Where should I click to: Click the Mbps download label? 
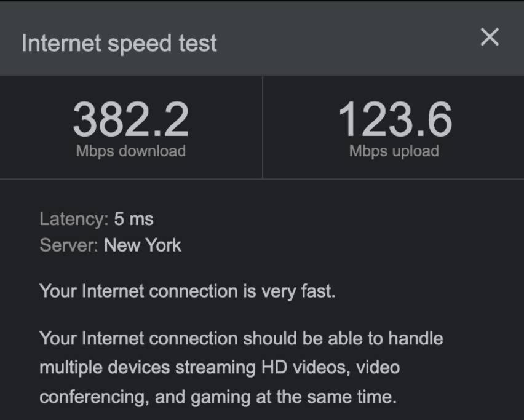click(130, 151)
